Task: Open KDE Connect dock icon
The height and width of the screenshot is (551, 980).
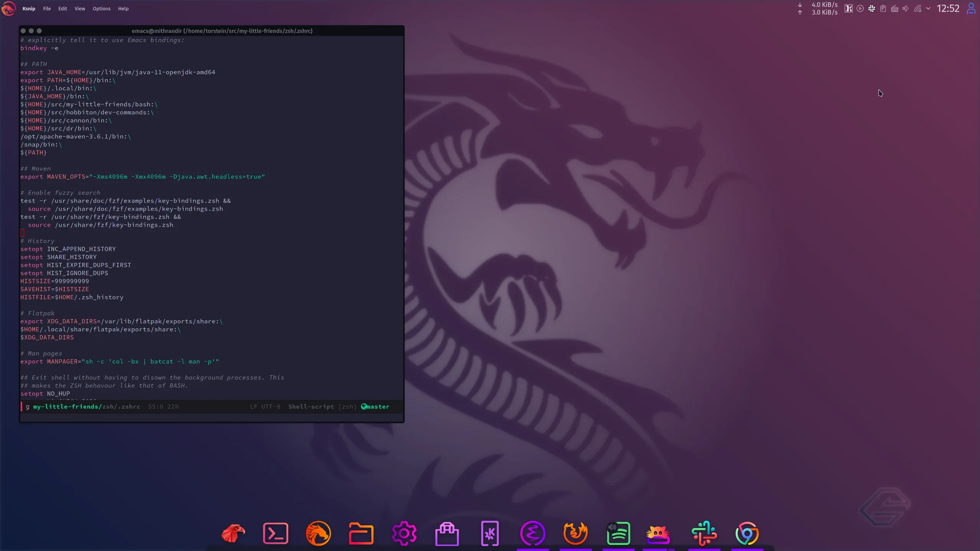Action: tap(490, 533)
